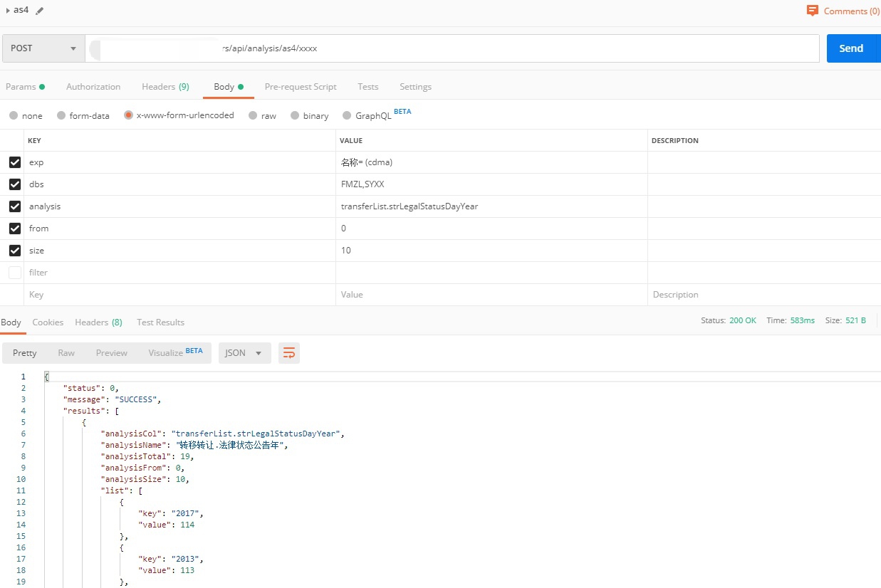This screenshot has width=881, height=588.
Task: Select the raw body type radio button
Action: click(x=253, y=115)
